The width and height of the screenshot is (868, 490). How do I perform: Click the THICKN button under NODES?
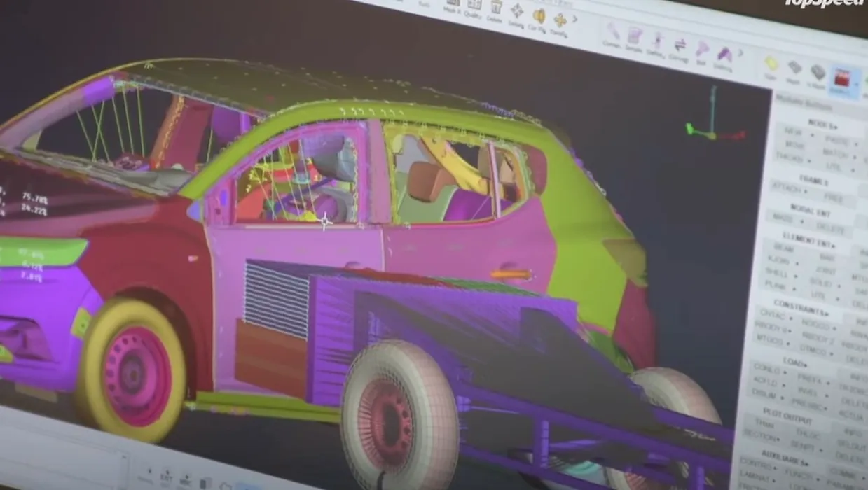789,158
